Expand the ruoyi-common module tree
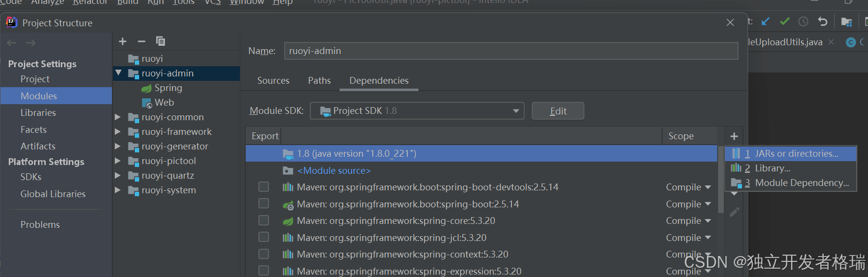 point(118,117)
